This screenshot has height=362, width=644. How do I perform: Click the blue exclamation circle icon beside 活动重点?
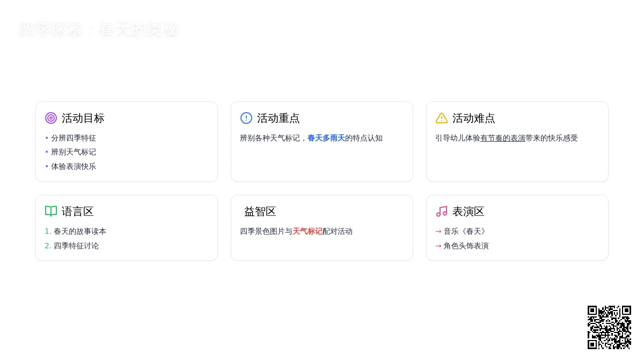pyautogui.click(x=246, y=118)
